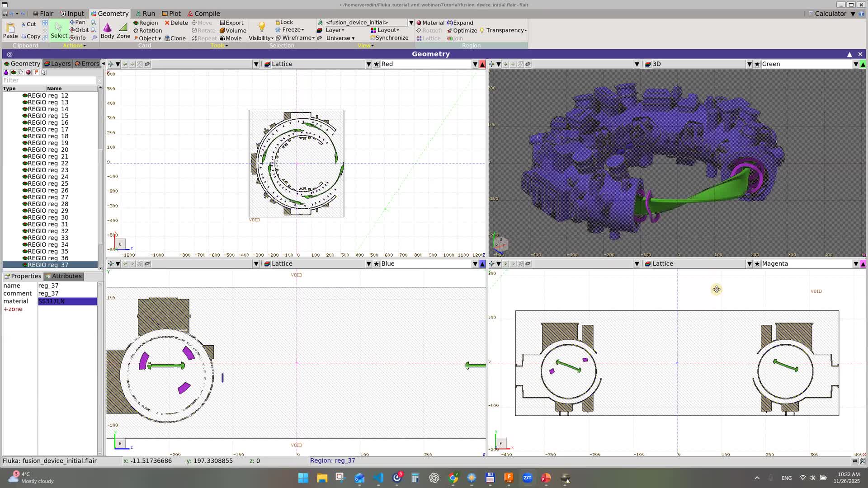Open the Layout dropdown
The height and width of the screenshot is (488, 868).
click(385, 30)
